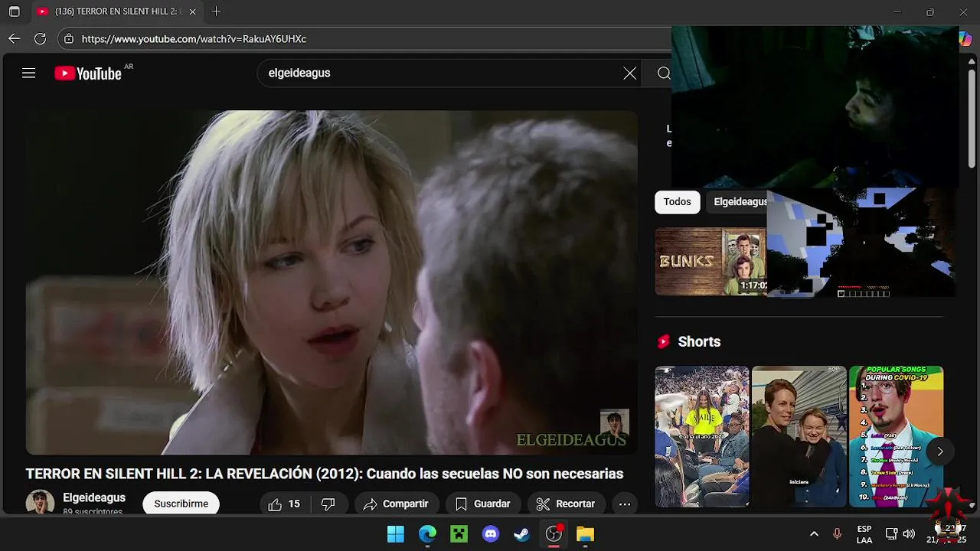Open the two women Short

click(799, 436)
